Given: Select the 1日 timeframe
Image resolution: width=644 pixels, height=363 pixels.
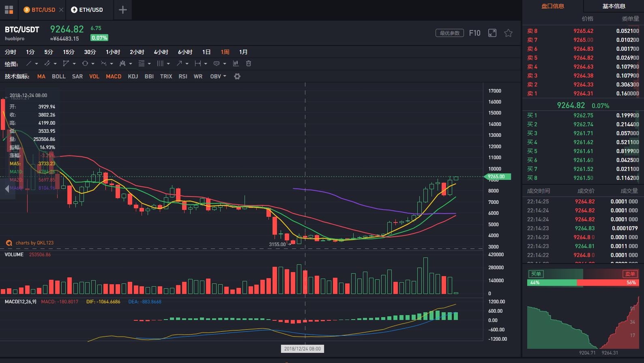Looking at the screenshot, I should click(x=206, y=52).
